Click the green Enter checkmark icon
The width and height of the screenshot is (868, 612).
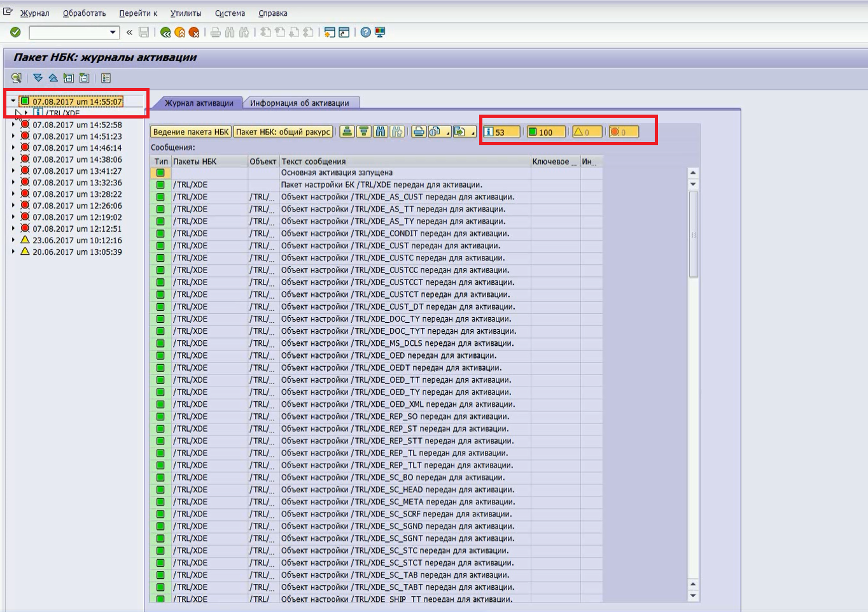pyautogui.click(x=15, y=32)
